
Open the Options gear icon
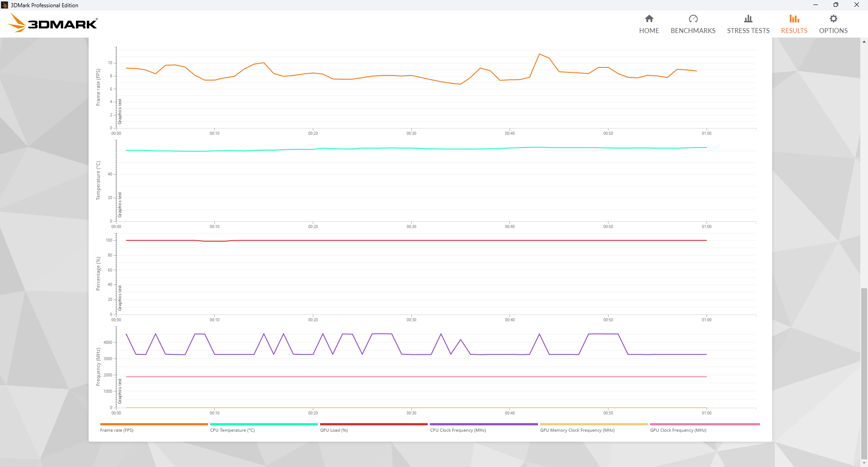point(834,19)
